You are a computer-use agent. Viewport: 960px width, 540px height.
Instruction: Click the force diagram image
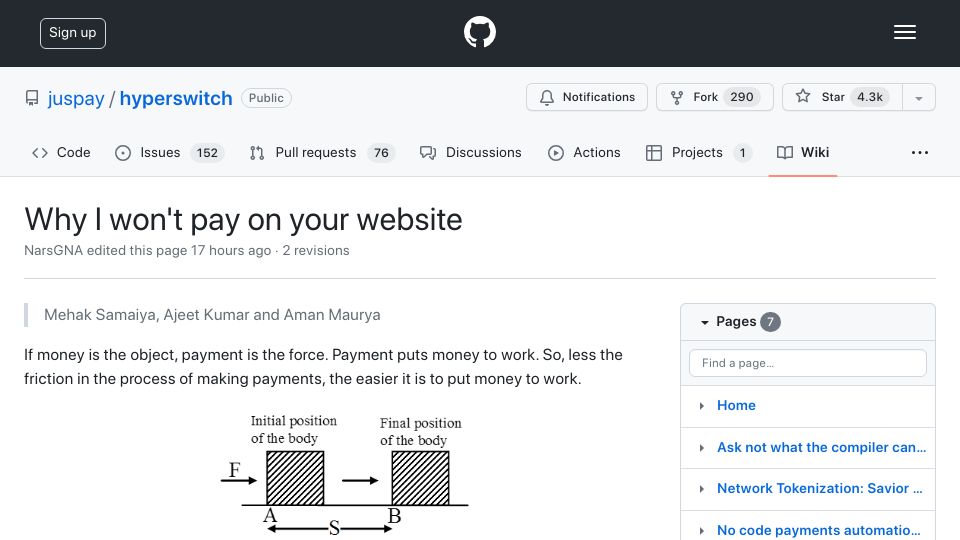click(344, 475)
